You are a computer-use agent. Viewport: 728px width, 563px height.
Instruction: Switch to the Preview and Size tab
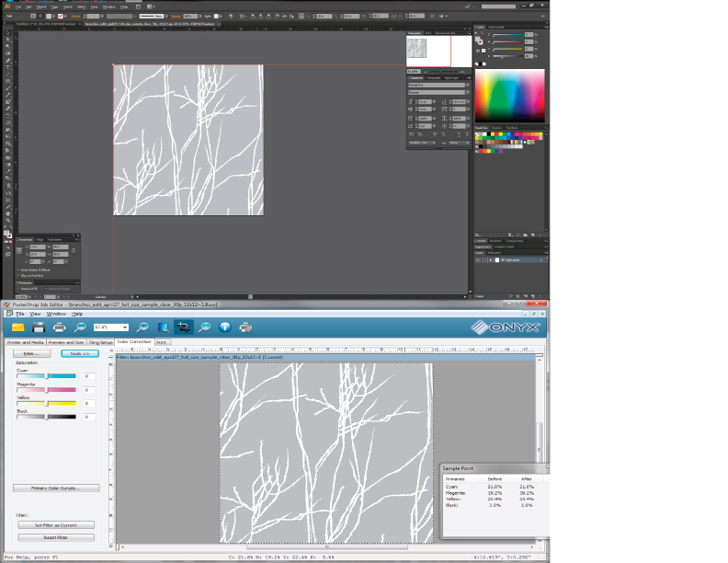tap(66, 342)
